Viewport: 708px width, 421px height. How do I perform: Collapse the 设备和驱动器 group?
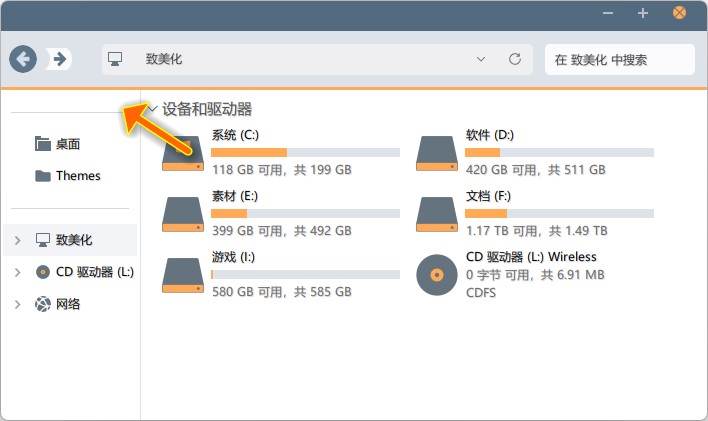(152, 109)
